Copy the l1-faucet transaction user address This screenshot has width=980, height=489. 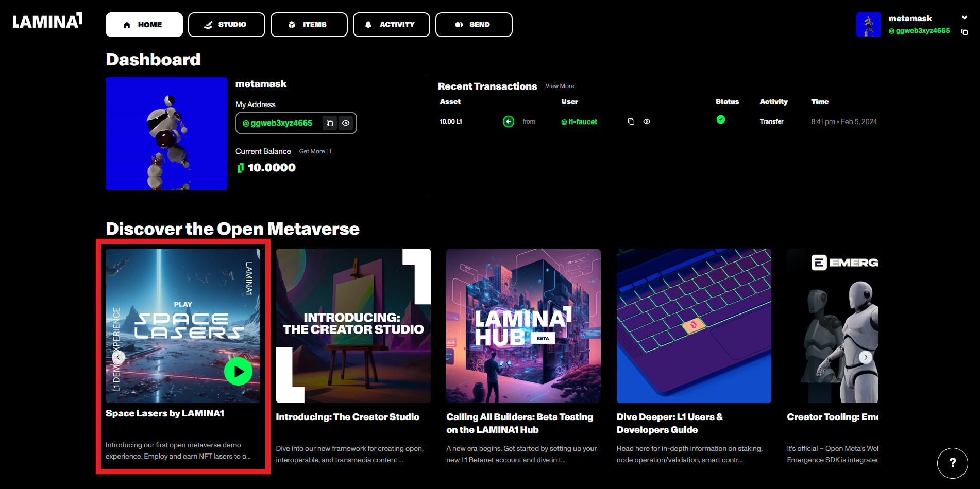pyautogui.click(x=631, y=121)
